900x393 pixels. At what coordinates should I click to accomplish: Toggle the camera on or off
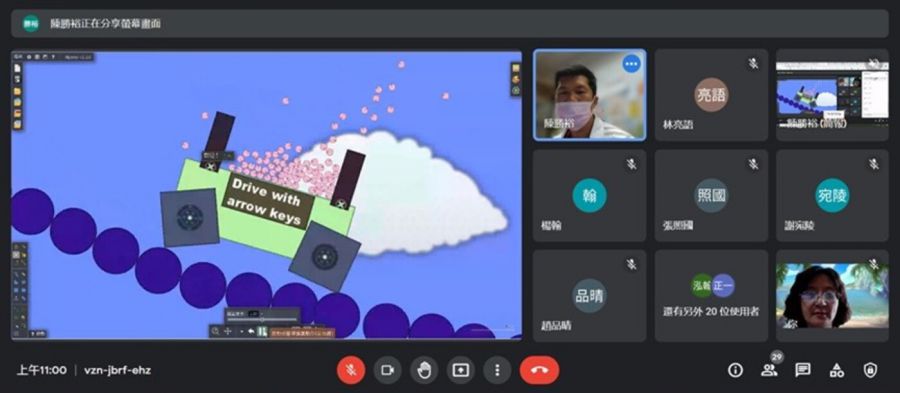coord(387,370)
